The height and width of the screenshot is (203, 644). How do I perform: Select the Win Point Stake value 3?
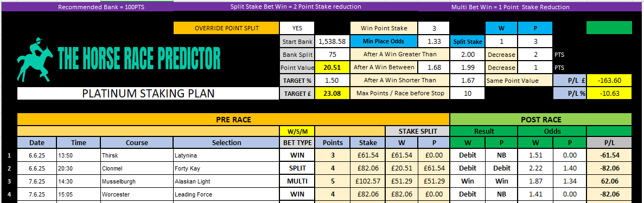(433, 28)
